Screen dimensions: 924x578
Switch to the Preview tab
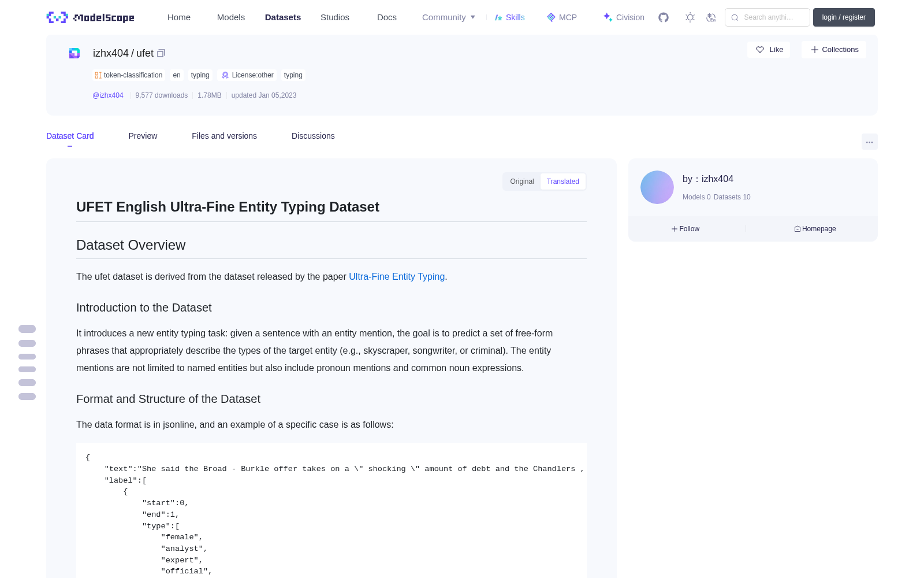[x=143, y=136]
